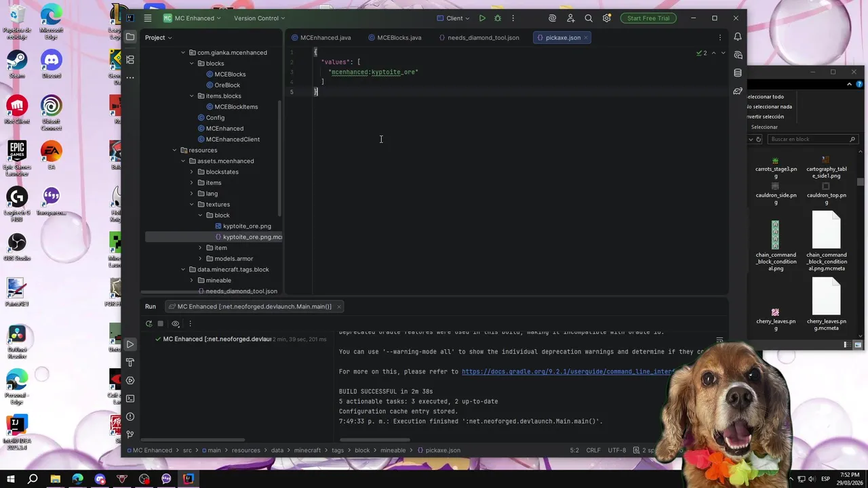868x488 pixels.
Task: Switch to MCEnhanced.java tab
Action: point(321,37)
